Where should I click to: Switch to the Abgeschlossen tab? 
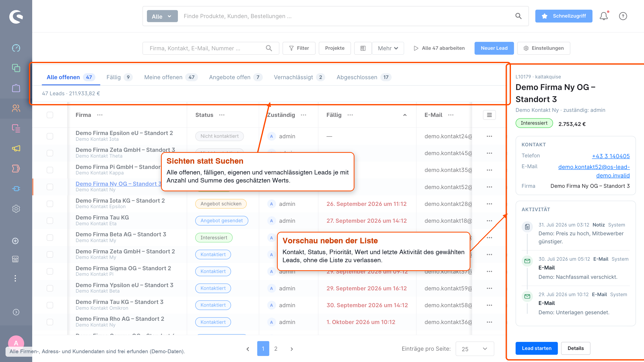click(x=364, y=77)
